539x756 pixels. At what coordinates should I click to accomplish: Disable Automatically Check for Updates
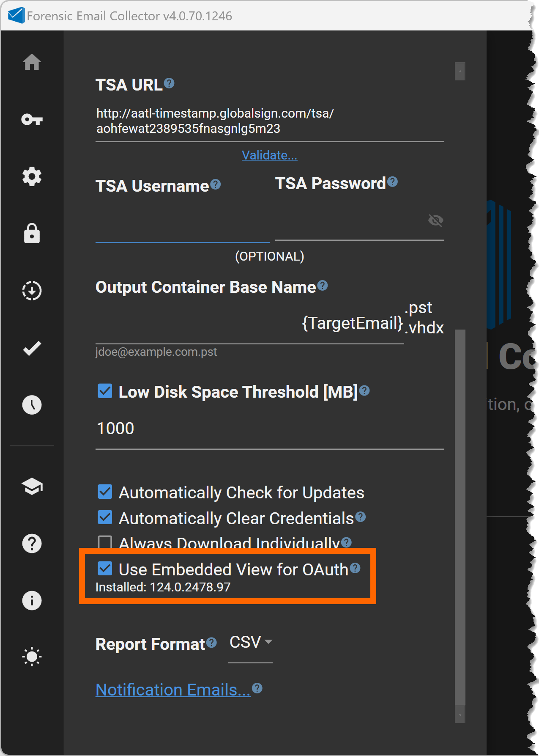tap(105, 492)
